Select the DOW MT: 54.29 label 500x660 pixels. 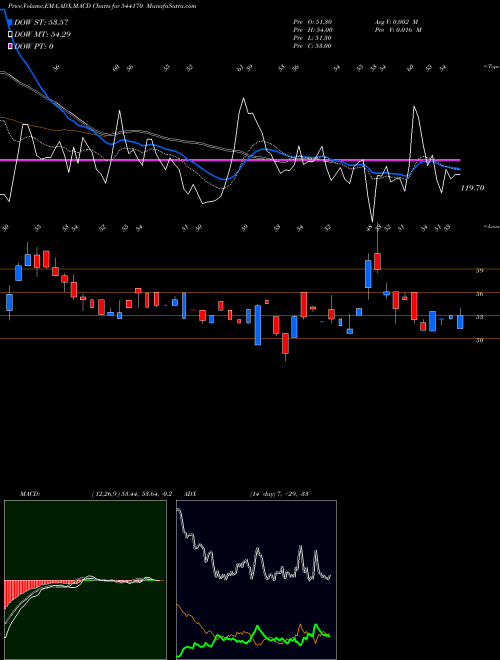tap(42, 35)
